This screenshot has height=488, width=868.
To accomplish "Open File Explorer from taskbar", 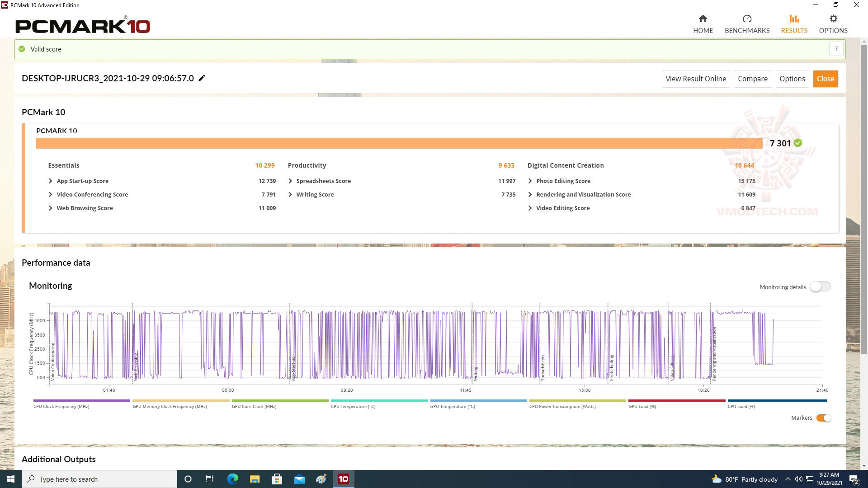I will (255, 479).
